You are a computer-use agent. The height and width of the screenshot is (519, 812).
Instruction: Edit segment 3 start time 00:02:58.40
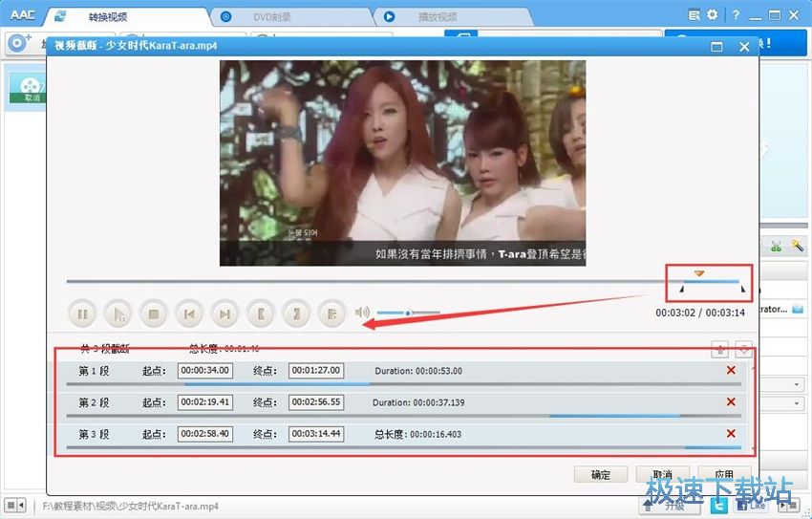click(205, 434)
